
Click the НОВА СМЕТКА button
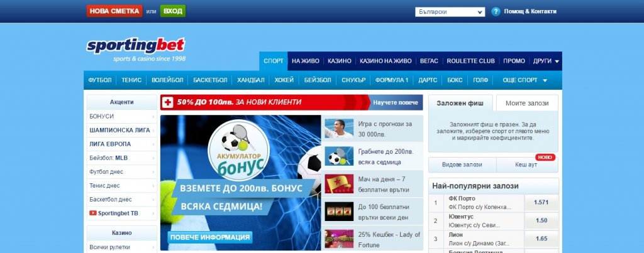pos(114,11)
